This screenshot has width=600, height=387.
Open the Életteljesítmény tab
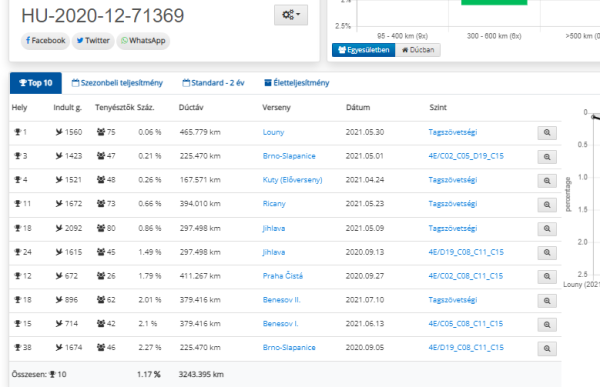pyautogui.click(x=297, y=83)
